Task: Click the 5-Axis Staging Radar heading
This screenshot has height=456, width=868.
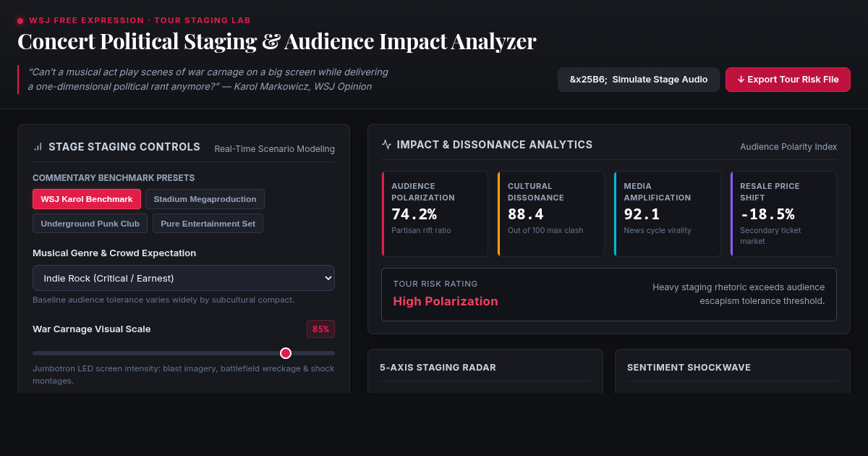Action: pyautogui.click(x=438, y=368)
